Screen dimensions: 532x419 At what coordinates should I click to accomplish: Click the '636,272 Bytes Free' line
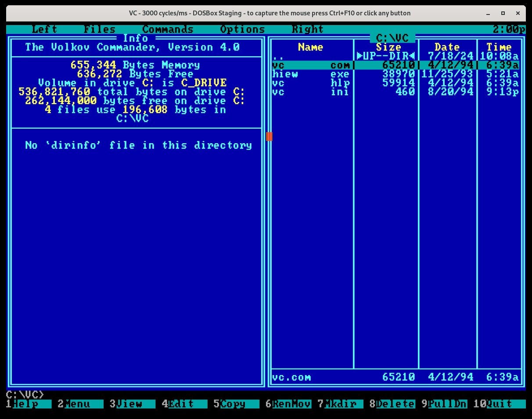click(x=135, y=74)
